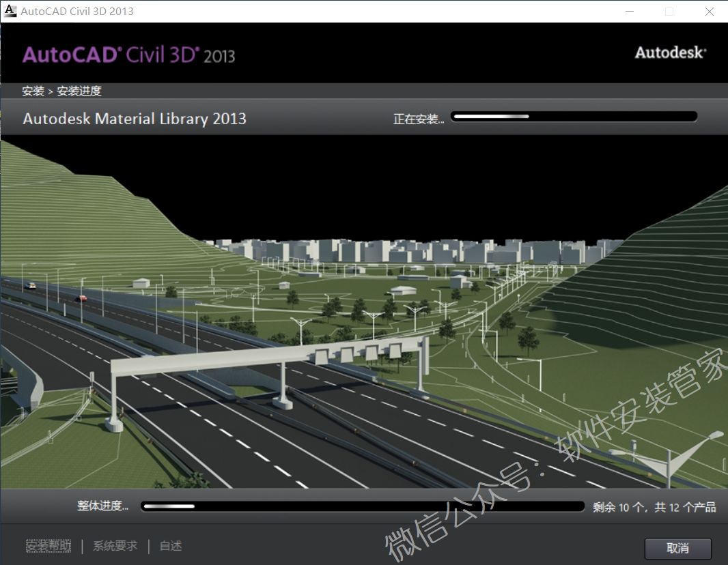Select 安装 in the breadcrumb

[33, 91]
